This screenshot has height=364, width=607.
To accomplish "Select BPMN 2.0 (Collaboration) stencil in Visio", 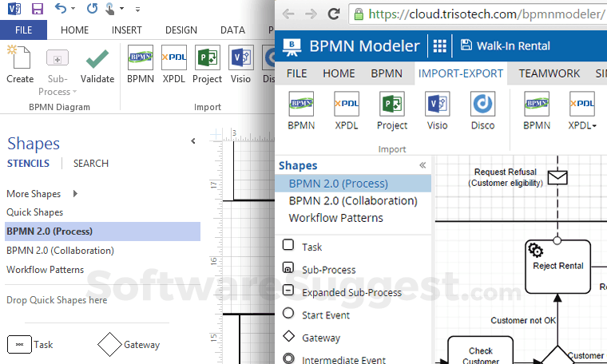I will point(61,251).
